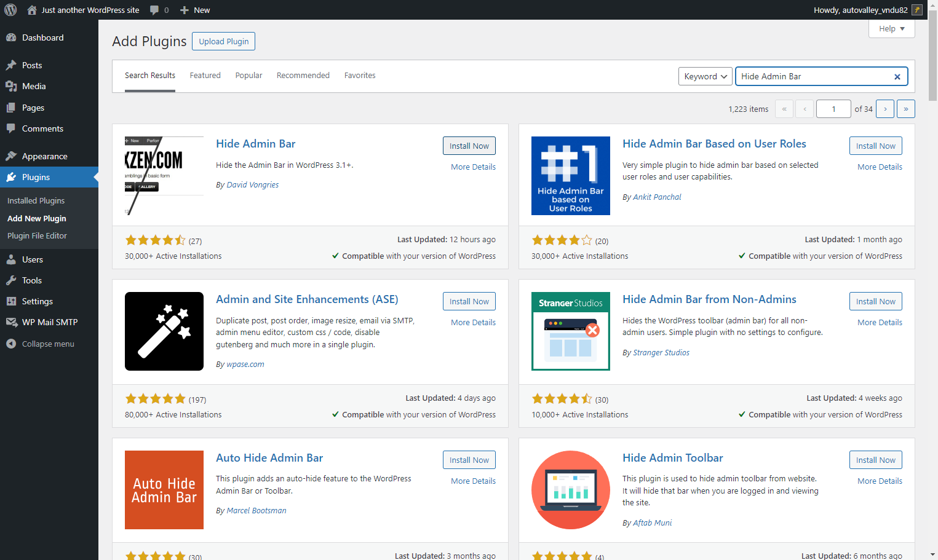
Task: Switch to the Featured tab
Action: click(205, 76)
